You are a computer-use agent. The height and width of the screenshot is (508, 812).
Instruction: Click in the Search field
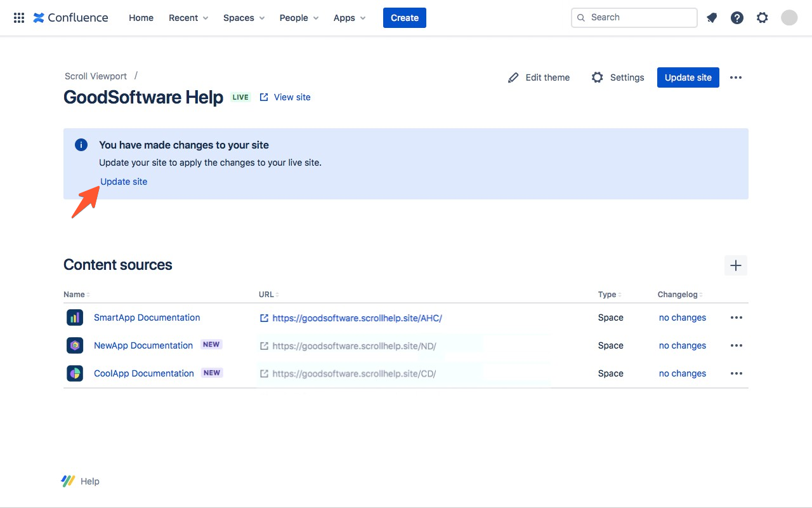(639, 18)
